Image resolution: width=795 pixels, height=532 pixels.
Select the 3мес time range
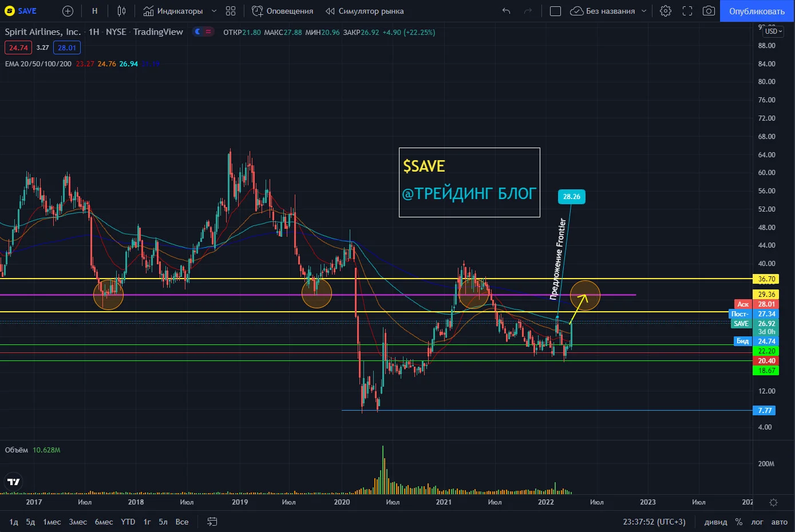[x=78, y=522]
